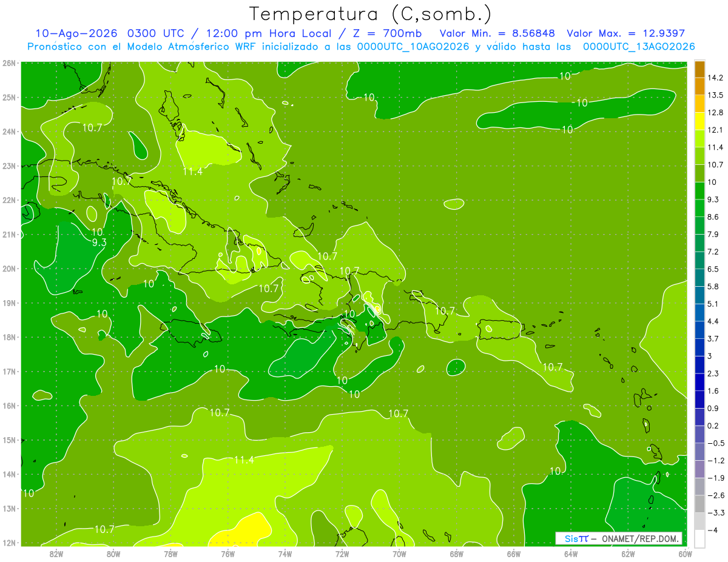Click the '76W' longitude label

pos(227,554)
